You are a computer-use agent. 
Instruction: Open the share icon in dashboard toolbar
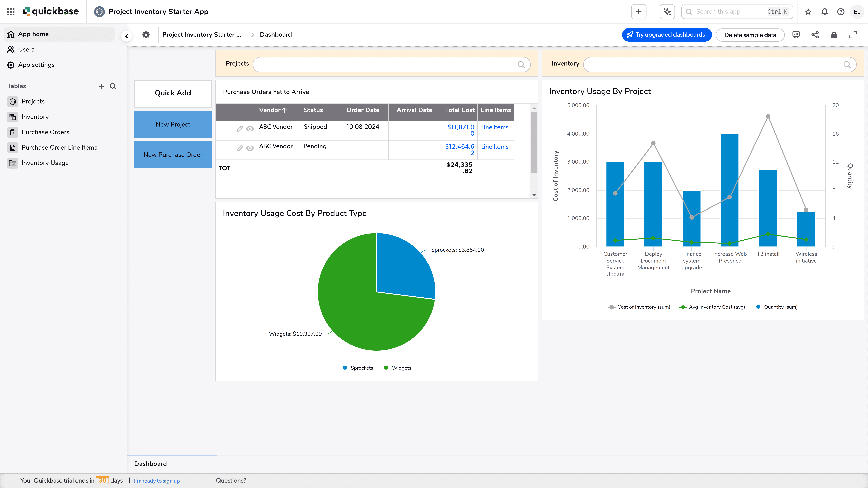coord(815,35)
